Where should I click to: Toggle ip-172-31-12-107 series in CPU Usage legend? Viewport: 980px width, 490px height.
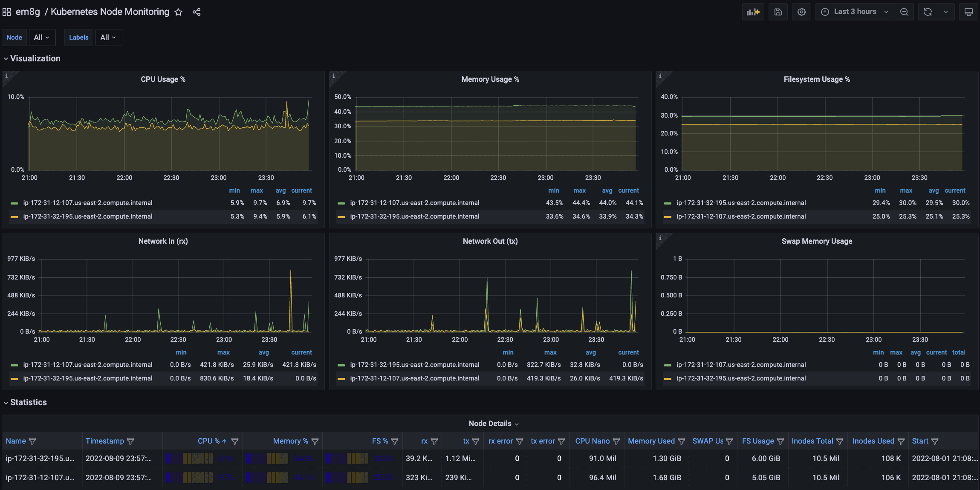click(x=88, y=203)
